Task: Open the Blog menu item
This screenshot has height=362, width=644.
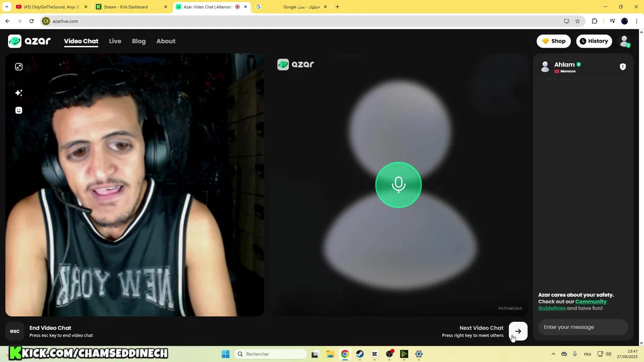Action: (x=139, y=41)
